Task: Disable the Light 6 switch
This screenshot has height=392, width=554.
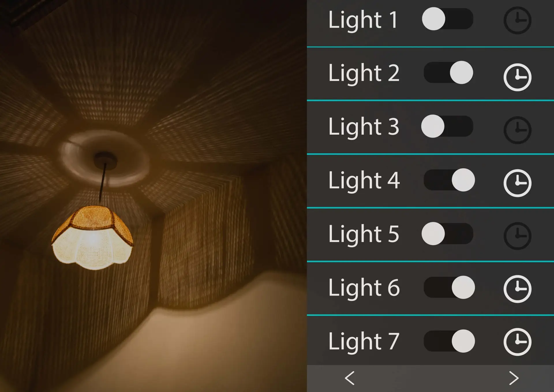Action: point(449,287)
